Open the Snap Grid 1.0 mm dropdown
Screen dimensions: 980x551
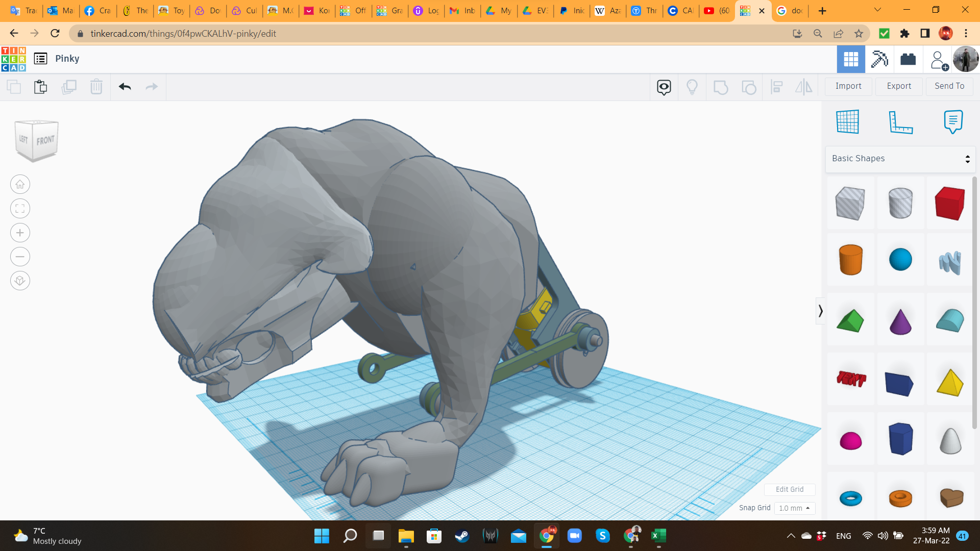pyautogui.click(x=794, y=508)
